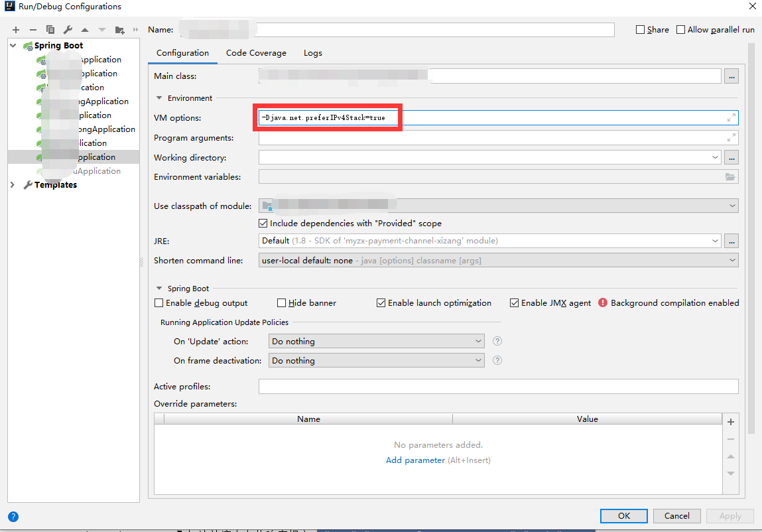Switch to Logs tab
Viewport: 762px width, 532px height.
click(312, 53)
